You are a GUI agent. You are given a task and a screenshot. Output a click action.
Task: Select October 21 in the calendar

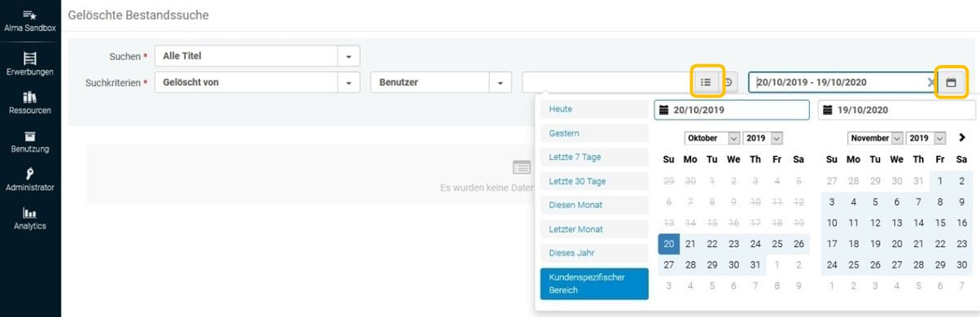[x=690, y=244]
